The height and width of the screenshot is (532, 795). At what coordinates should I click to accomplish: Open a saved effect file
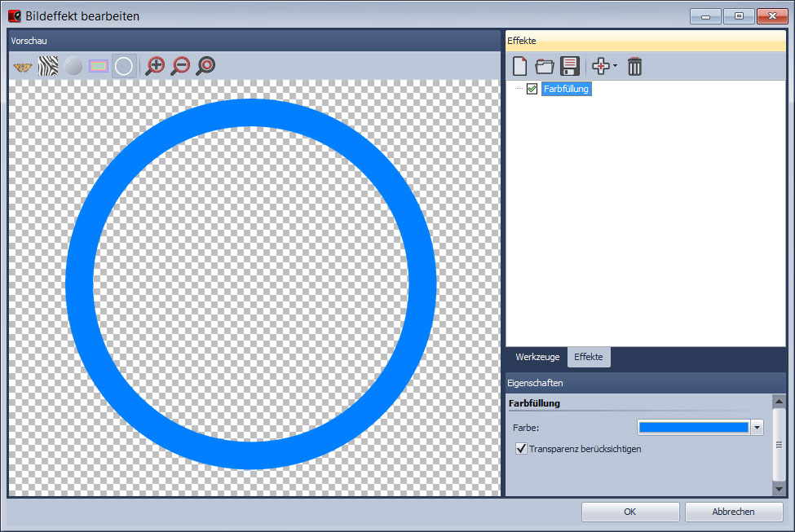[x=544, y=67]
